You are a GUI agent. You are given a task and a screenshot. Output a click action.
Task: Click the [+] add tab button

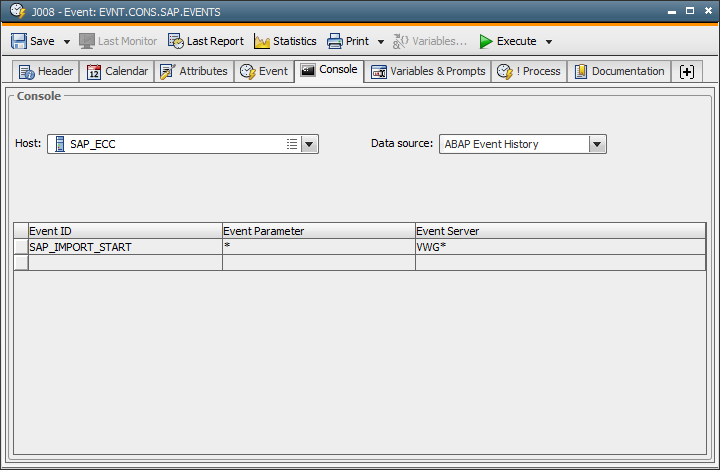tap(687, 72)
